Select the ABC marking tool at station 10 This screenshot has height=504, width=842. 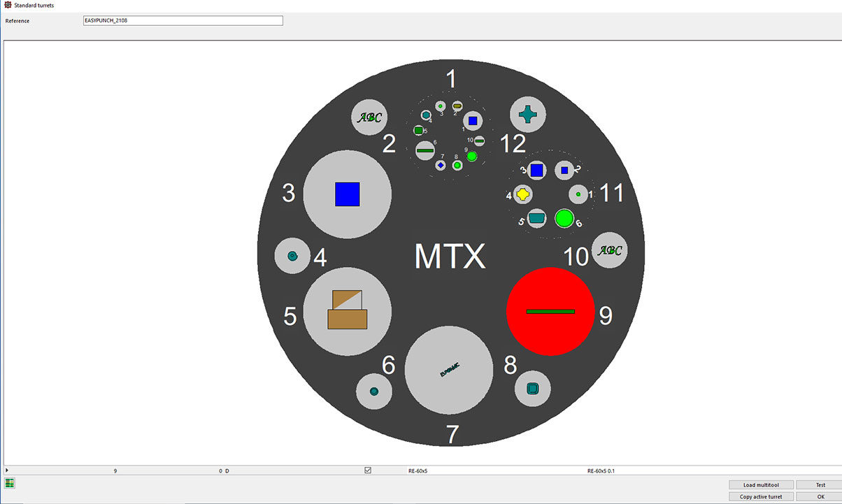point(609,250)
